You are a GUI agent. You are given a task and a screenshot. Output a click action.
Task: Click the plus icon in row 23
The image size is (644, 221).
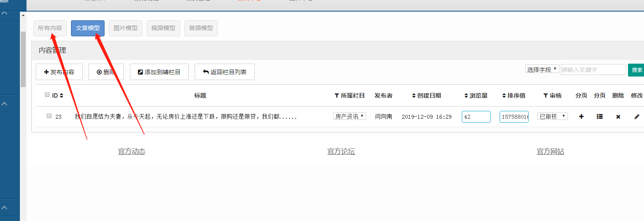[x=581, y=116]
